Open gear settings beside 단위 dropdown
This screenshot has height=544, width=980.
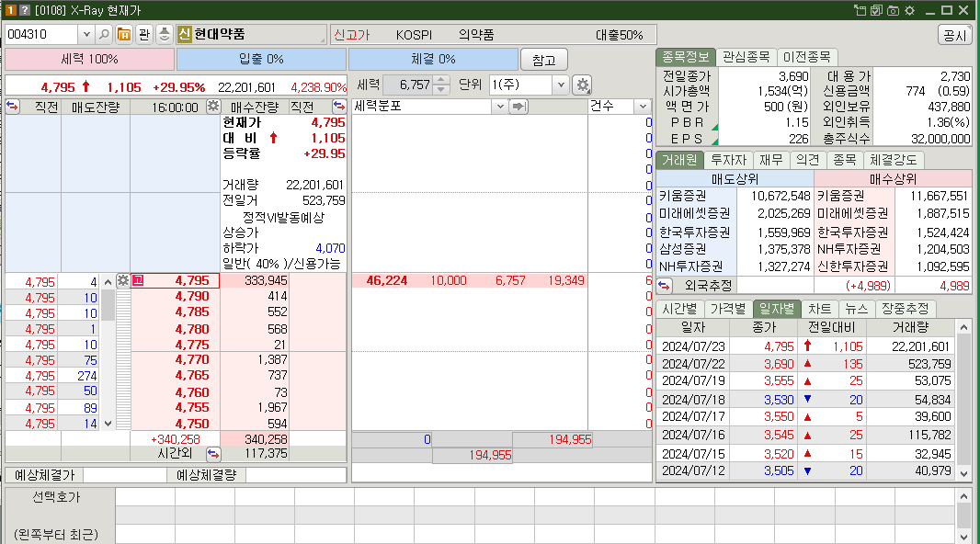coord(583,85)
